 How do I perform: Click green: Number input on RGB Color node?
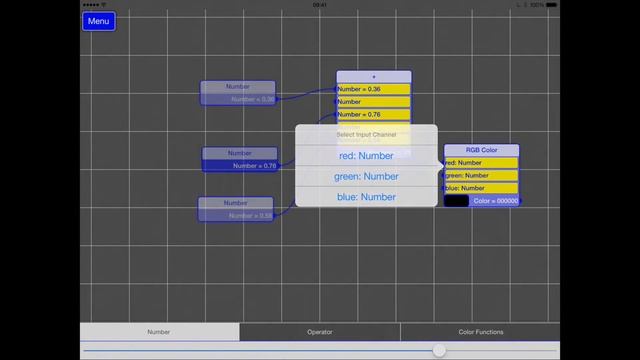tap(482, 176)
